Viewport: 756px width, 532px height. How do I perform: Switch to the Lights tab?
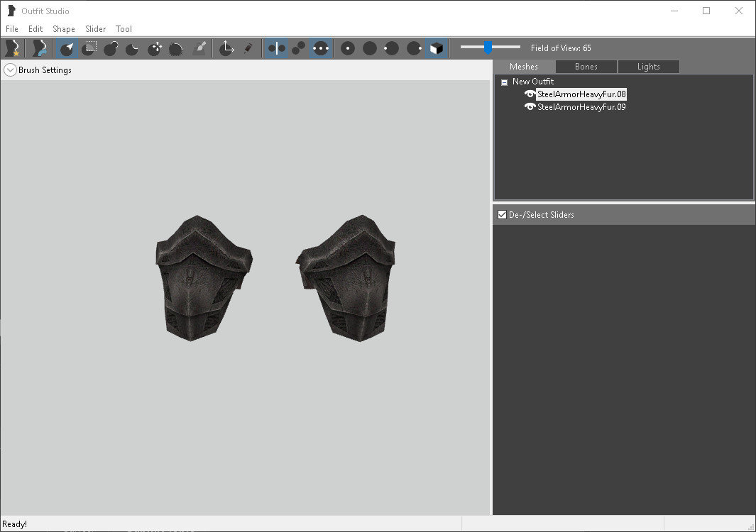point(649,67)
